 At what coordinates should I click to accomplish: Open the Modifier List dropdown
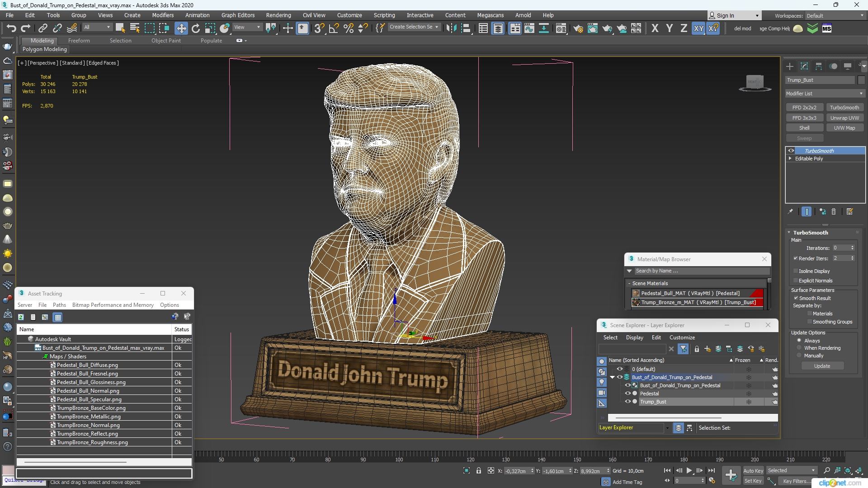tap(825, 94)
